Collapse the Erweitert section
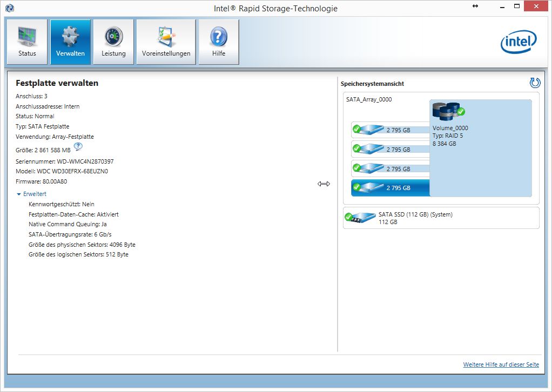552x392 pixels. (31, 194)
